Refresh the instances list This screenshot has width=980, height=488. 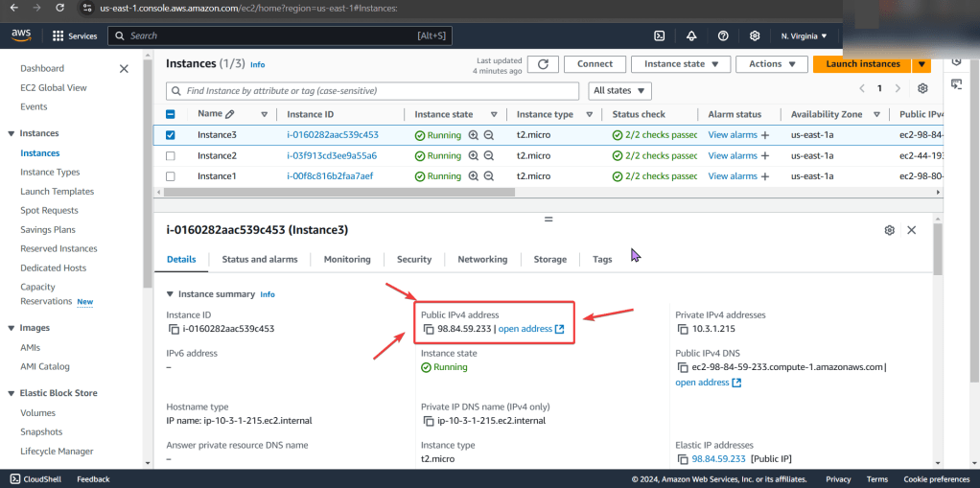(543, 64)
